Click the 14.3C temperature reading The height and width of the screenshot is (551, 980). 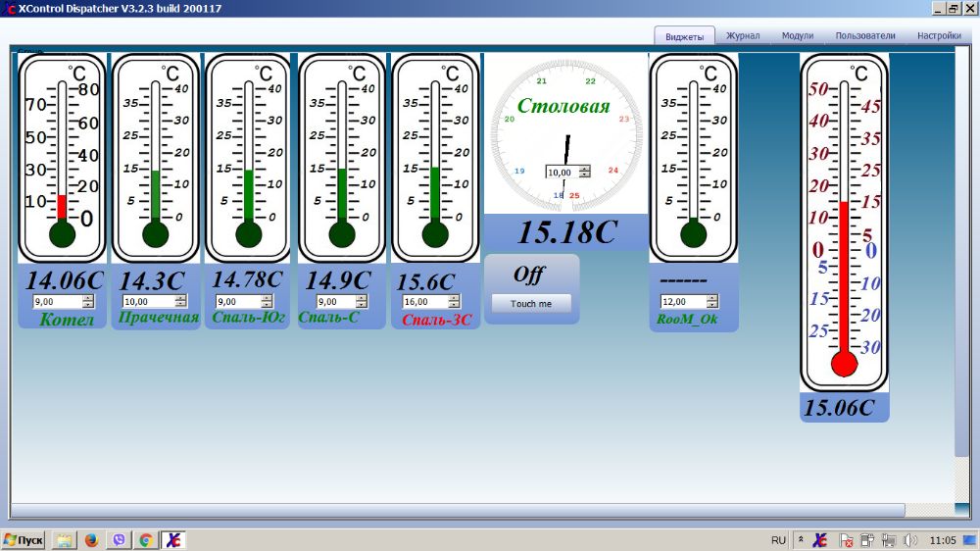click(152, 280)
